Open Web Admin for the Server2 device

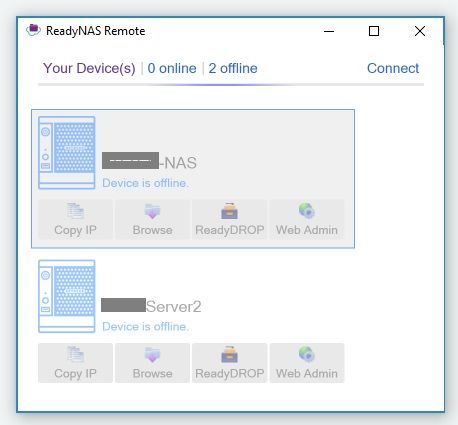pos(307,363)
